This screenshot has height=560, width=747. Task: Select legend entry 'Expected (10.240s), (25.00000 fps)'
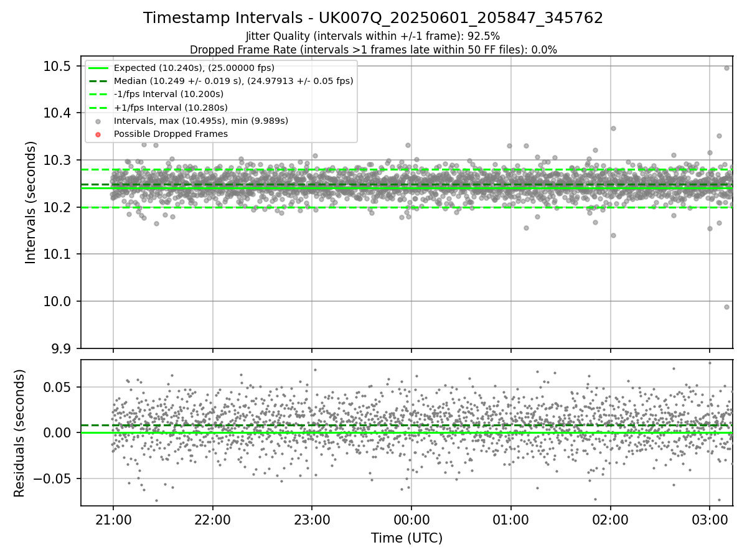point(194,68)
